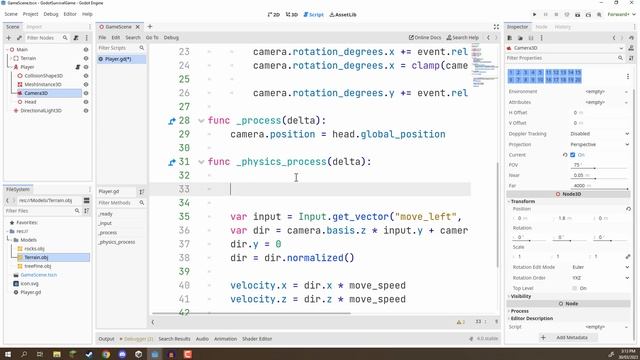Open the AssetLib workspace
Viewport: 640px width, 360px height.
coord(343,15)
